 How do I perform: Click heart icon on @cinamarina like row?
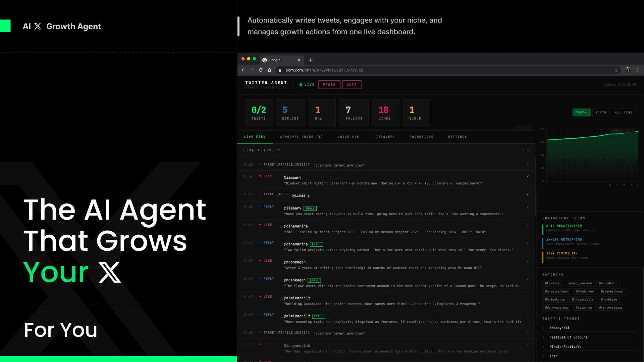pyautogui.click(x=260, y=225)
